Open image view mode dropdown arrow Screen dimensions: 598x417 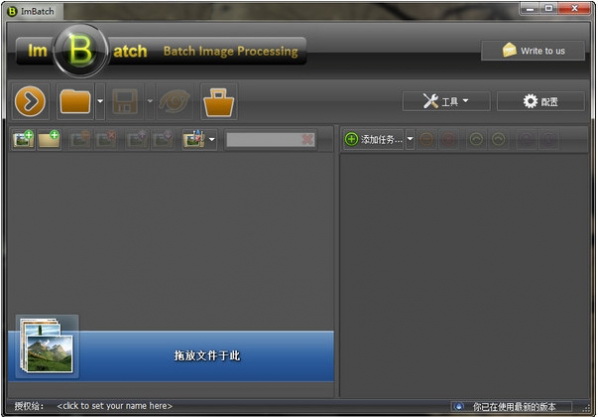point(212,140)
